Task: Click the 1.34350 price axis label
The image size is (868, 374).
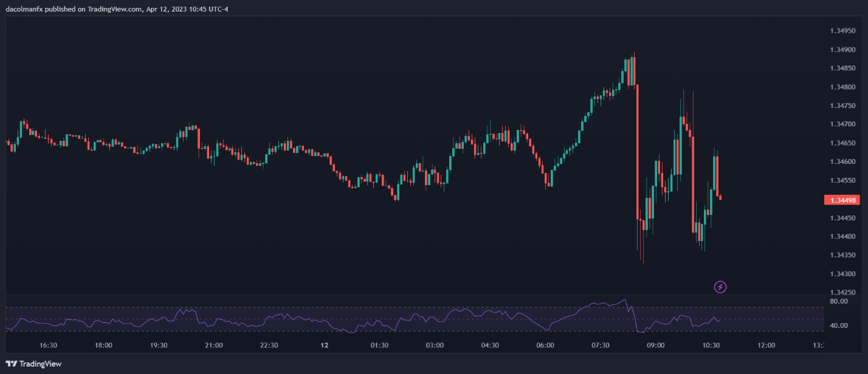Action: pyautogui.click(x=842, y=255)
